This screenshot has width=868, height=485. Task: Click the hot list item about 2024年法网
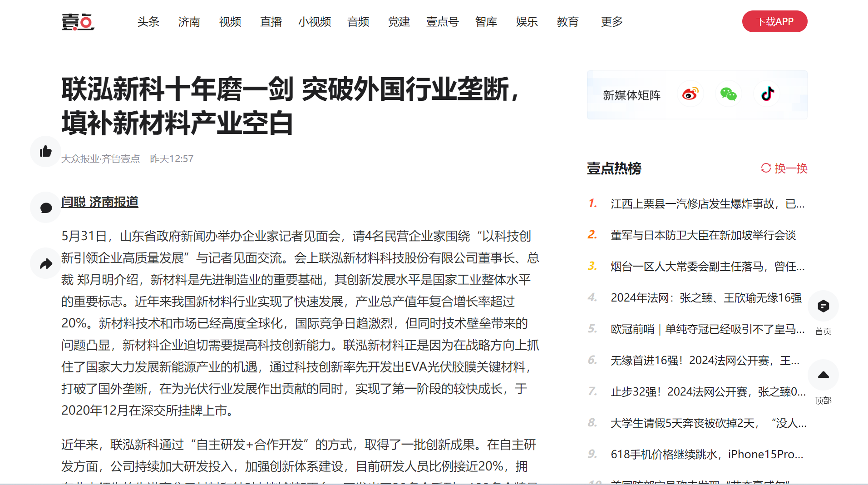click(705, 298)
